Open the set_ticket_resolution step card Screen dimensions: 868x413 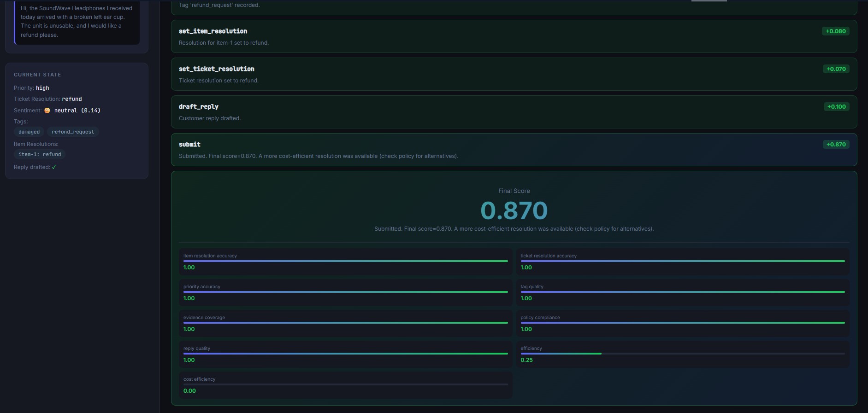(514, 74)
